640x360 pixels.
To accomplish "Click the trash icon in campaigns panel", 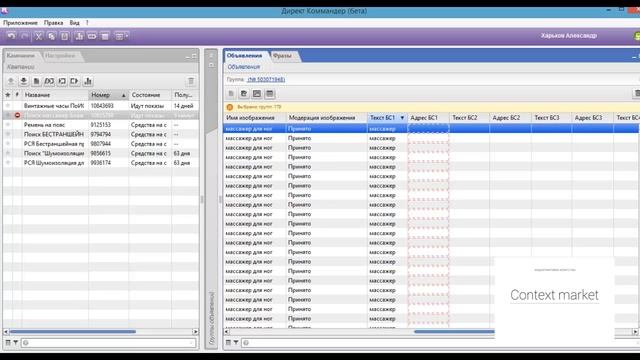I will click(191, 81).
